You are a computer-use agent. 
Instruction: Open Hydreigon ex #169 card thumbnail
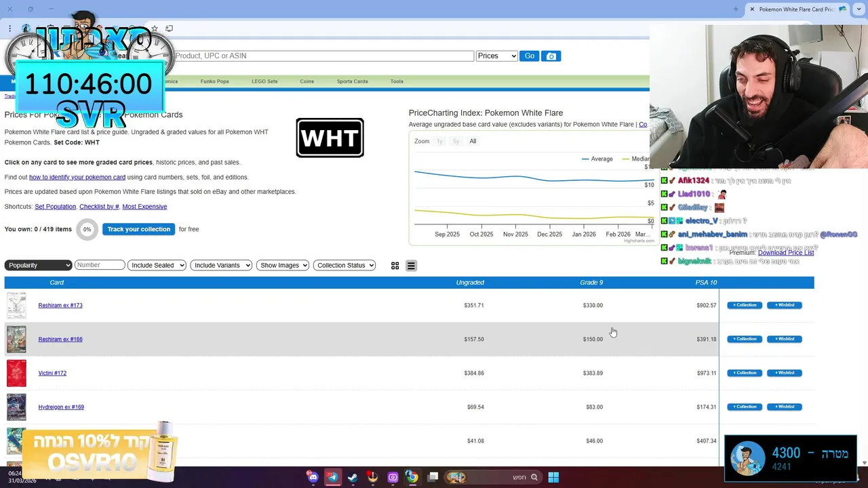point(16,407)
